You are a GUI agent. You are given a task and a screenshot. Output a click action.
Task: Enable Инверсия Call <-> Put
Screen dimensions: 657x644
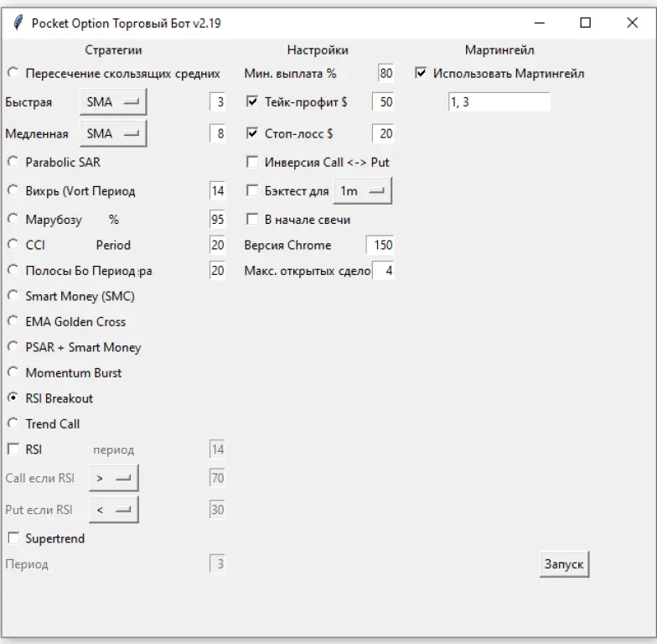tap(252, 163)
